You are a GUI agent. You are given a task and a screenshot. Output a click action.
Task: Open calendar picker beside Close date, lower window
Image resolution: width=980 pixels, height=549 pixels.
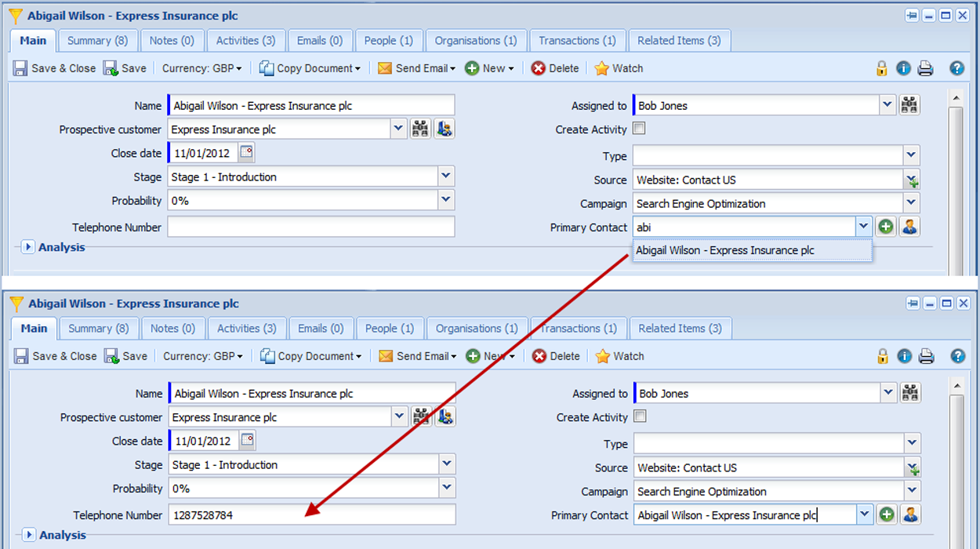tap(247, 440)
